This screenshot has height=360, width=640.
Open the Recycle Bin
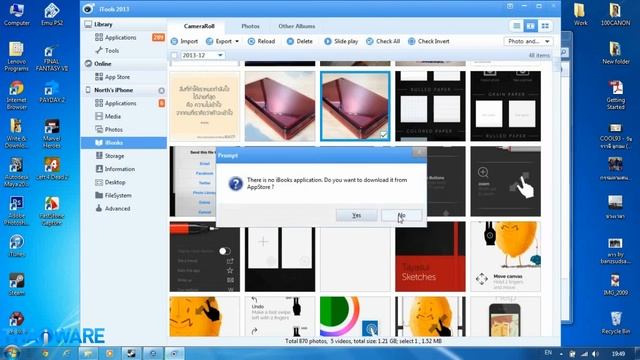coord(616,322)
